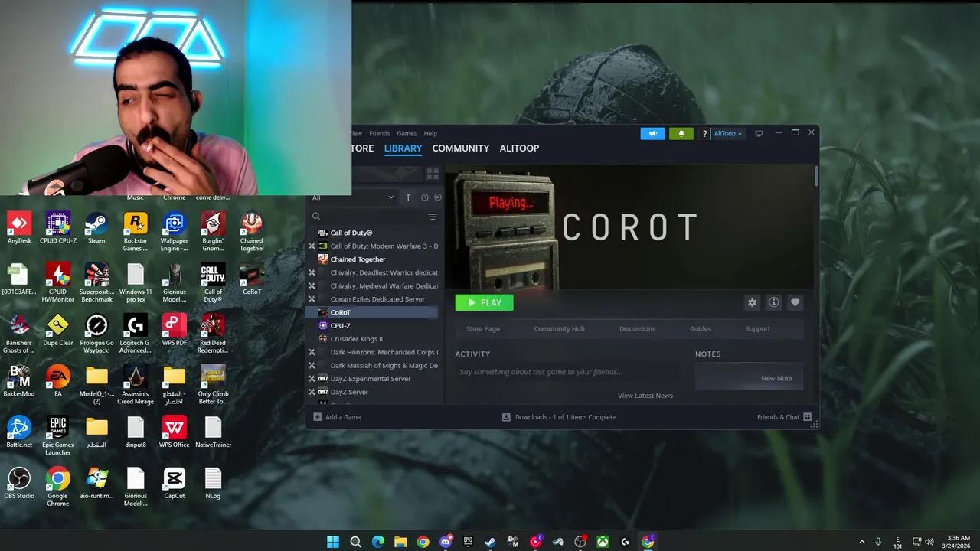Click the question mark help icon in Steam
The width and height of the screenshot is (980, 551).
click(704, 134)
